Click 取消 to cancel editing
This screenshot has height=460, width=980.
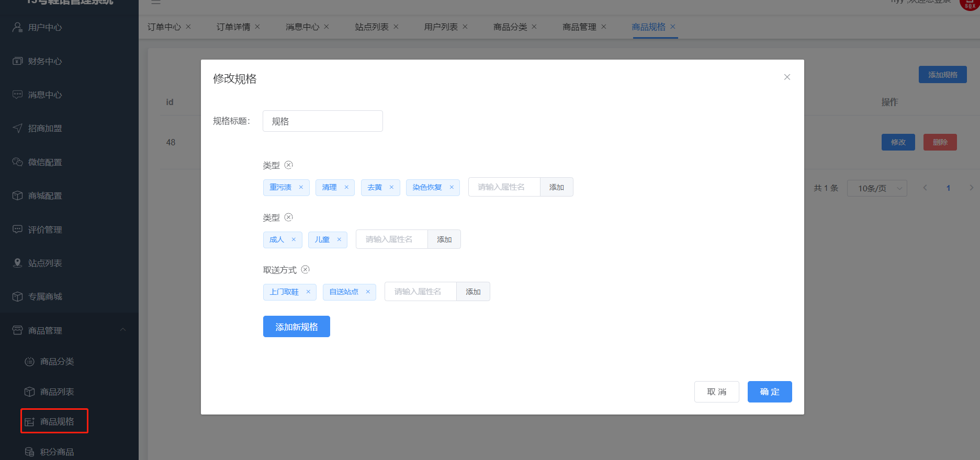[x=716, y=392]
